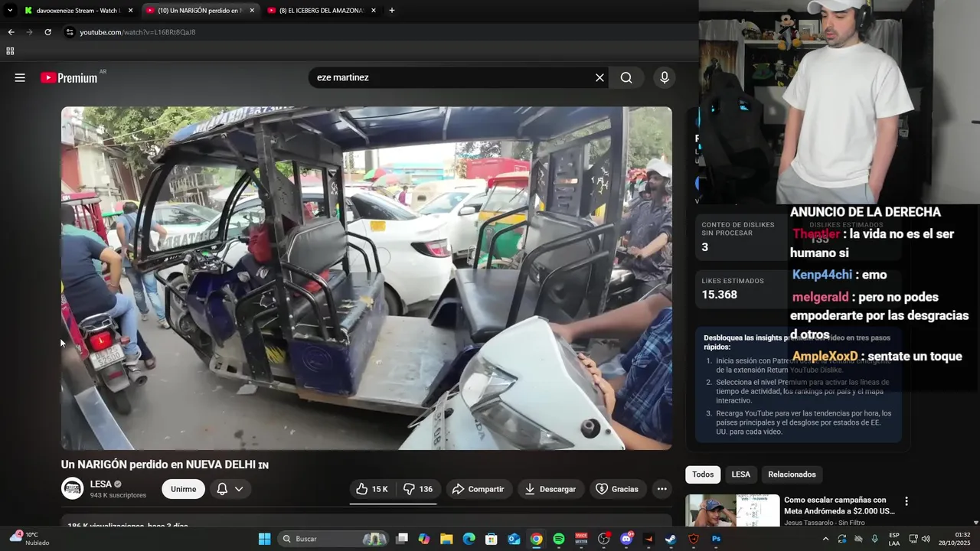Switch to EL ICEBERG DEL AMAZONAS tab

coord(320,11)
